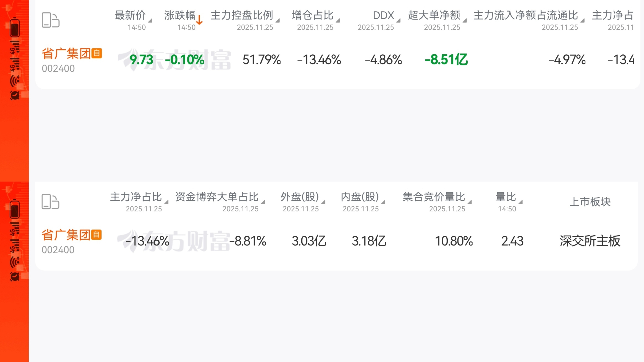Screen dimensions: 644x362
Task: Tap the screen orientation icon in top table
Action: [x=50, y=20]
